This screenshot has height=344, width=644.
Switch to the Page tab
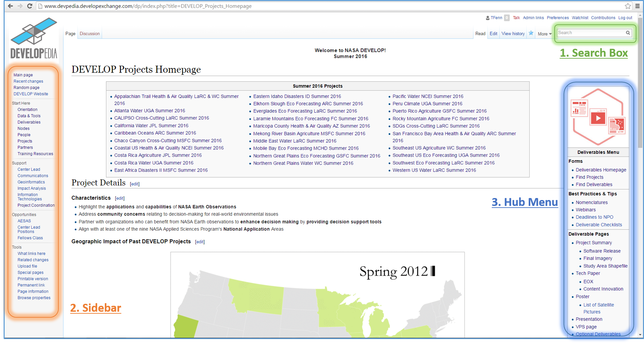pos(71,34)
